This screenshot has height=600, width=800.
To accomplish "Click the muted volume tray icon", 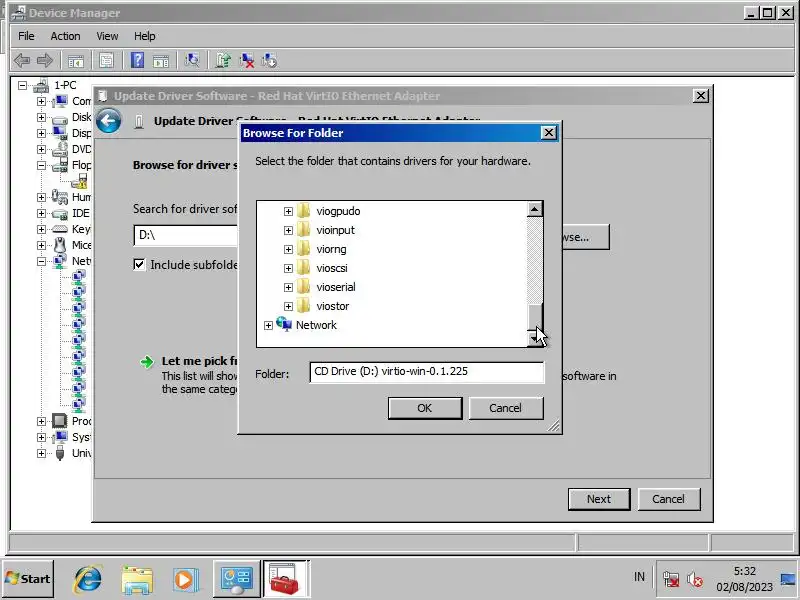I will [694, 579].
